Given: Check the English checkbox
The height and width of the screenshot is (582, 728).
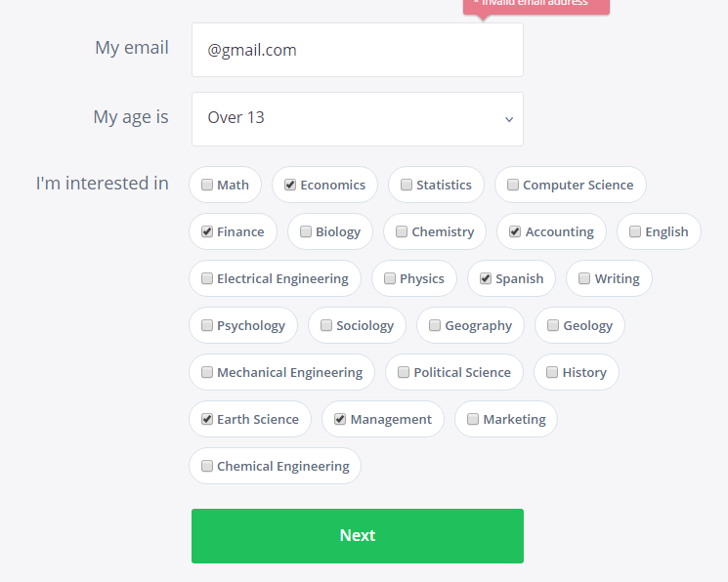Looking at the screenshot, I should click(635, 231).
